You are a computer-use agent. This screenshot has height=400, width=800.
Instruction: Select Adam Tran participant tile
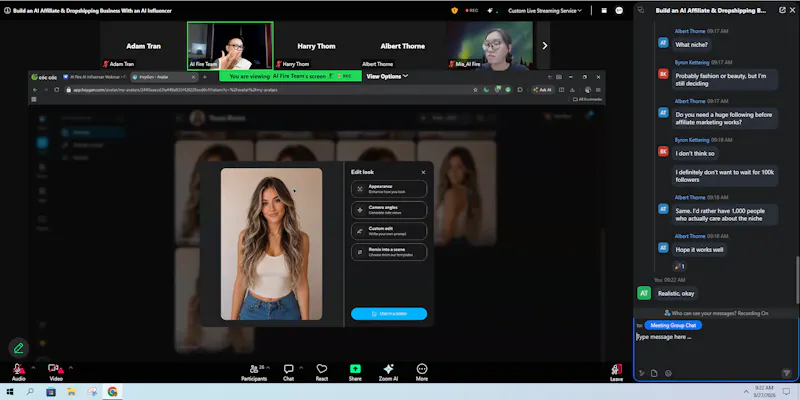click(x=143, y=45)
